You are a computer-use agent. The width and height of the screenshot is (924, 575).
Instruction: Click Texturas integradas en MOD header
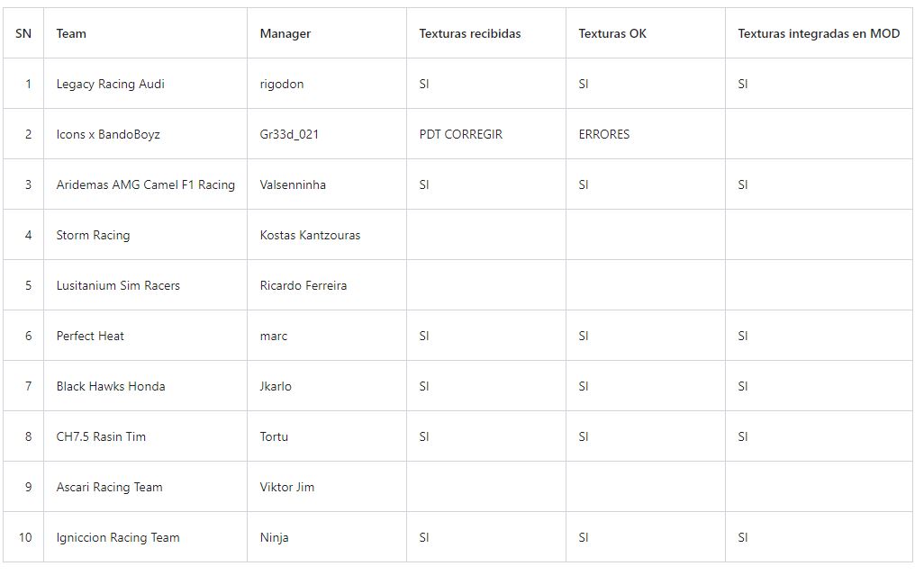(x=819, y=33)
